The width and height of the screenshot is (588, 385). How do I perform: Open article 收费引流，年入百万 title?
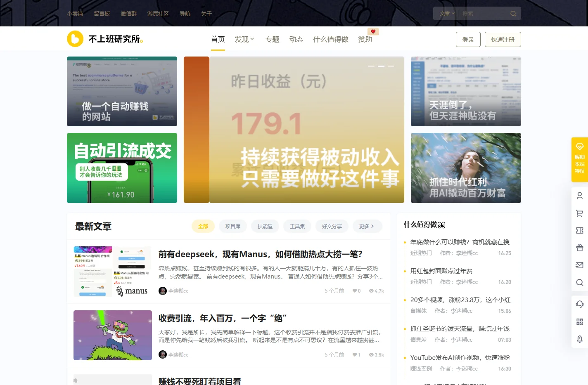223,318
